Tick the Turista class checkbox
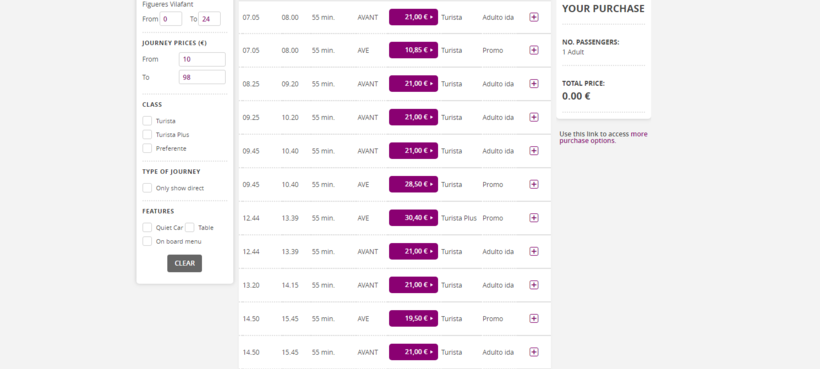Viewport: 820px width, 369px height. 147,121
